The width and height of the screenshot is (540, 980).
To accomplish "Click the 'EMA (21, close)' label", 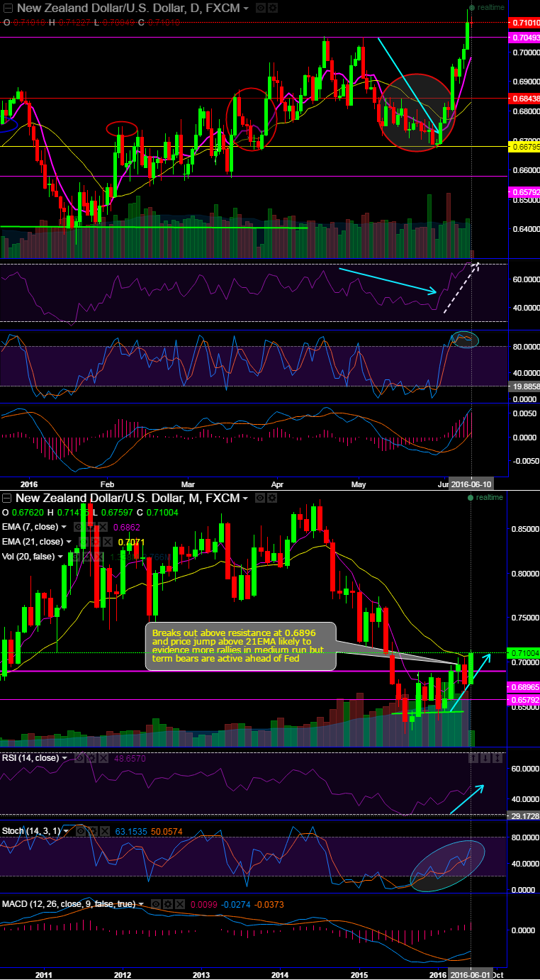I will (x=33, y=542).
